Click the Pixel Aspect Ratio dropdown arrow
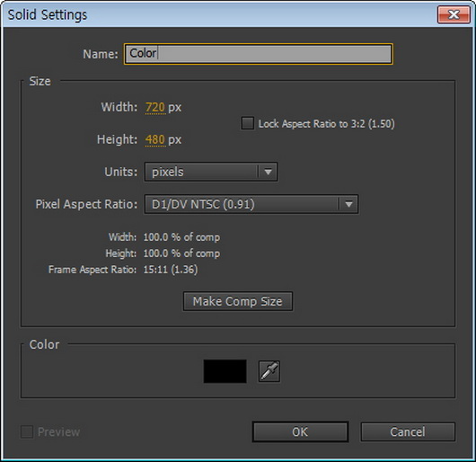The image size is (476, 462). click(348, 204)
